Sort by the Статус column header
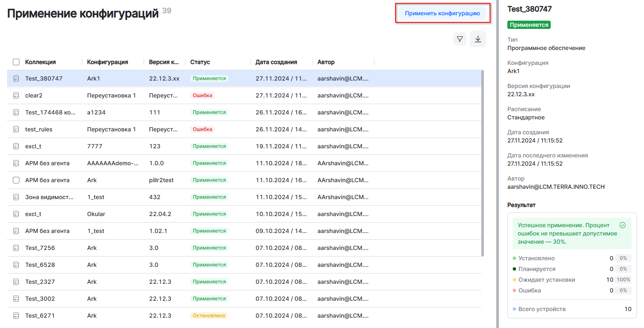This screenshot has height=328, width=644. pos(200,62)
